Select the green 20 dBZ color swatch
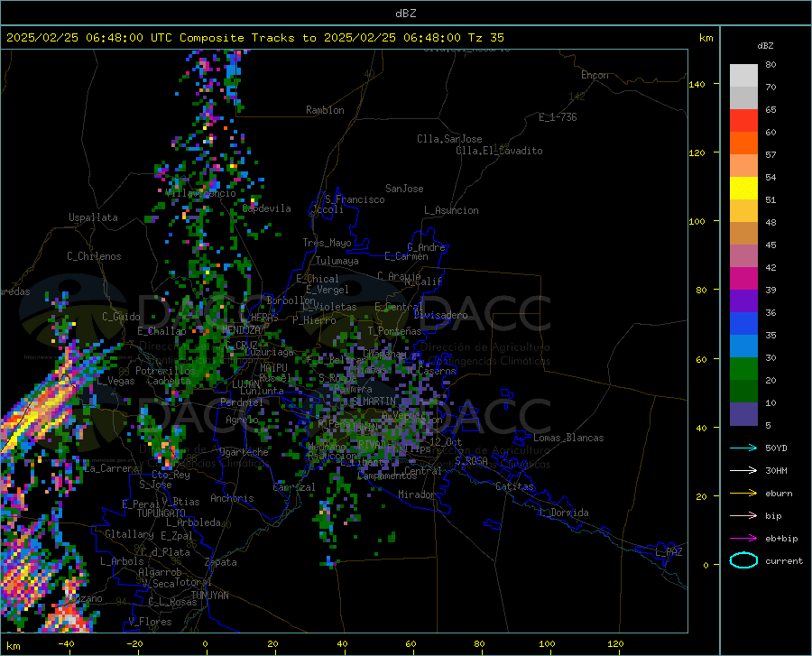Image resolution: width=812 pixels, height=656 pixels. tap(743, 369)
